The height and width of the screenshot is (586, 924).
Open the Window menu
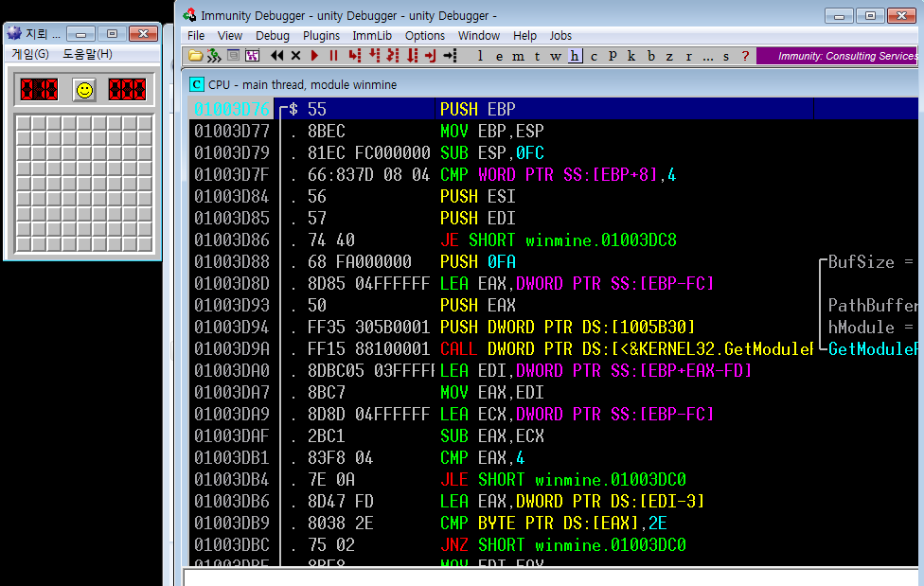[x=478, y=35]
